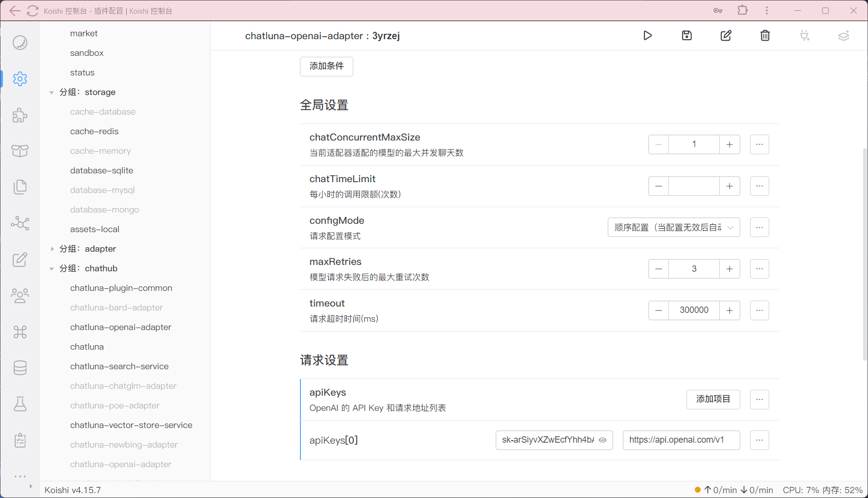The image size is (868, 498).
Task: Click the trash icon to remove plugin
Action: click(765, 36)
